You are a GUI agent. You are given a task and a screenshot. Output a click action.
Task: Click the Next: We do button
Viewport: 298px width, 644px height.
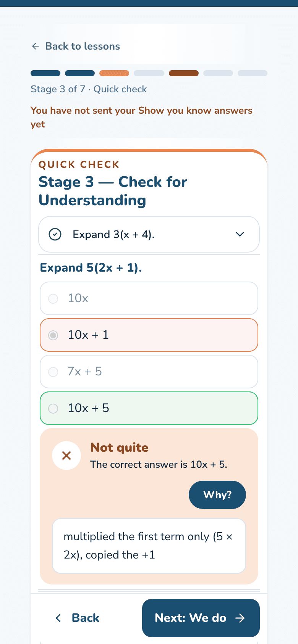(x=201, y=618)
